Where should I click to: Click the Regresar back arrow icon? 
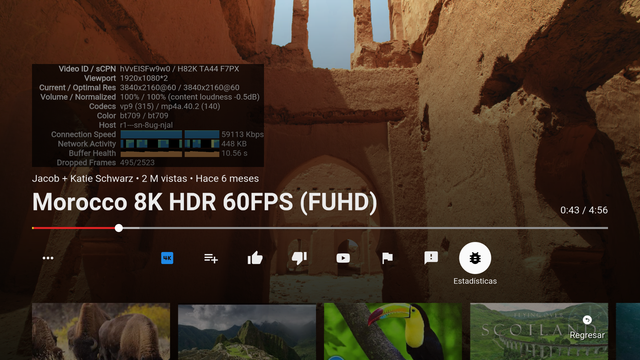point(587,320)
